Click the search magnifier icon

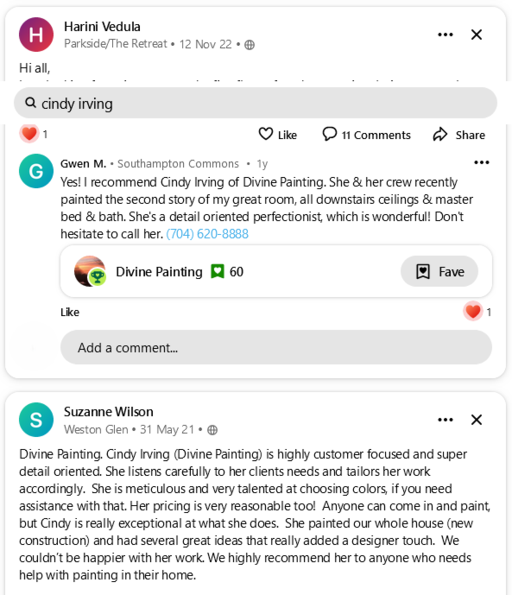pos(30,102)
